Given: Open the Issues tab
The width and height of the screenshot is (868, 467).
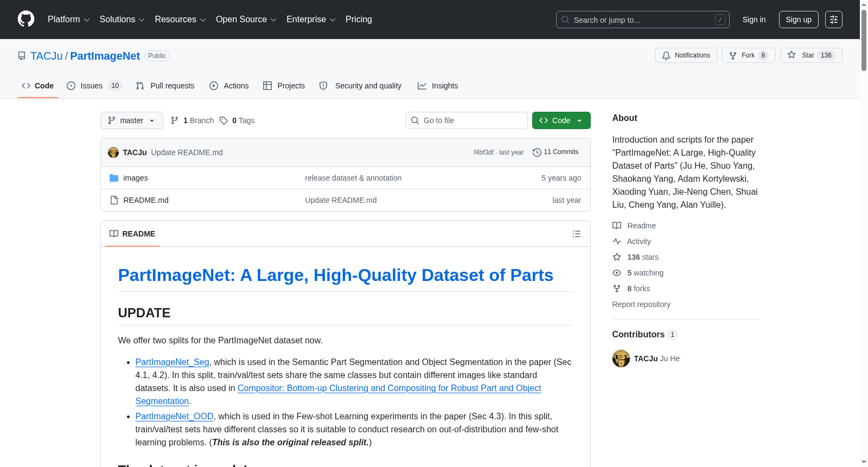Looking at the screenshot, I should (94, 86).
